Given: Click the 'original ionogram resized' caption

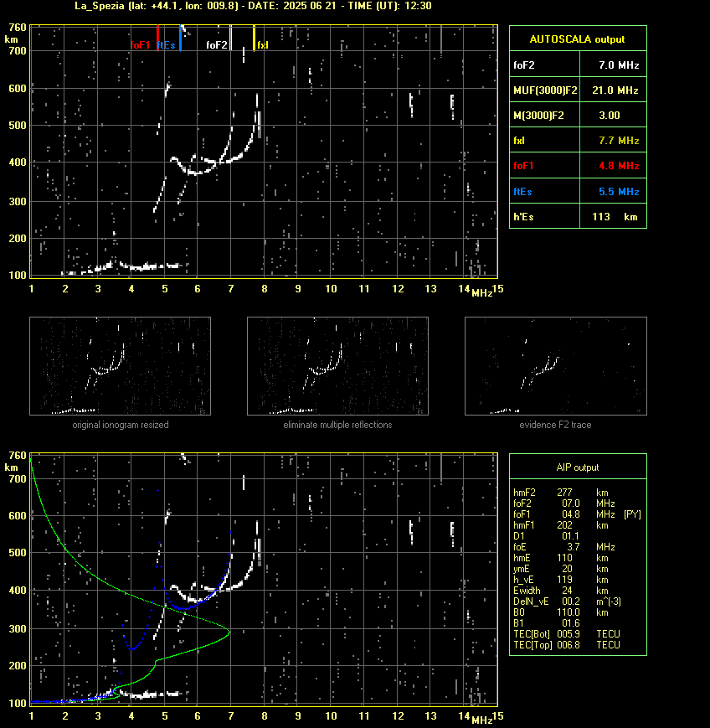Looking at the screenshot, I should tap(121, 425).
